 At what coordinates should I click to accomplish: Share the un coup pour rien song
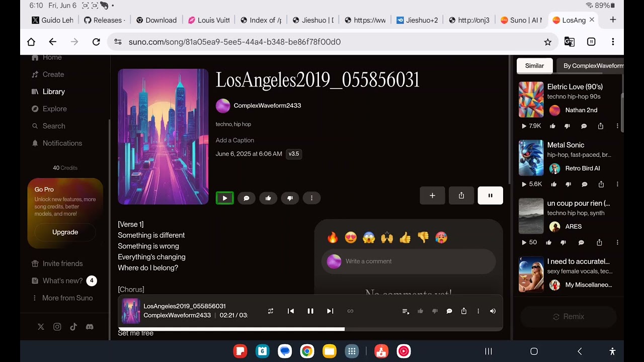click(599, 242)
